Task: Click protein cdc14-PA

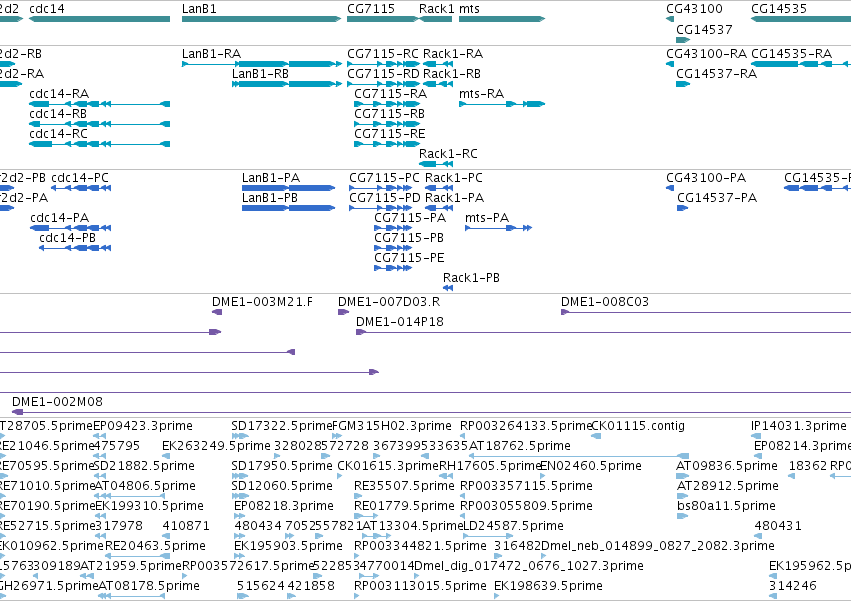Action: tap(71, 228)
